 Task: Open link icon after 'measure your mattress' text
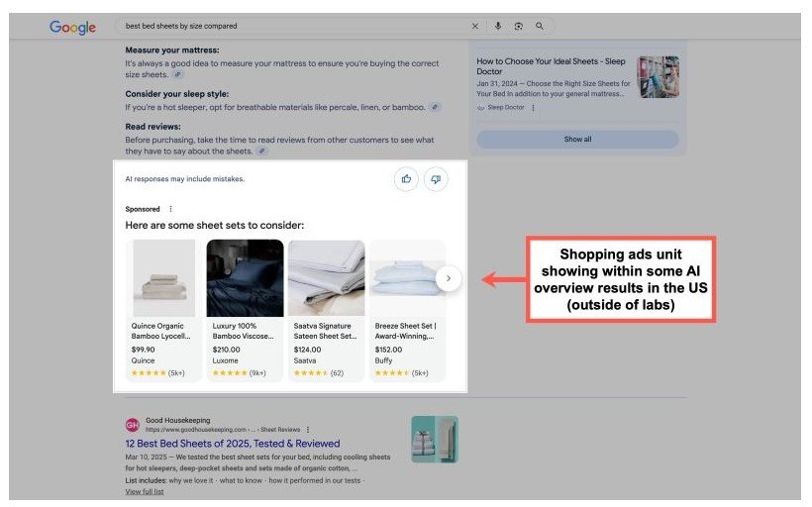click(177, 74)
